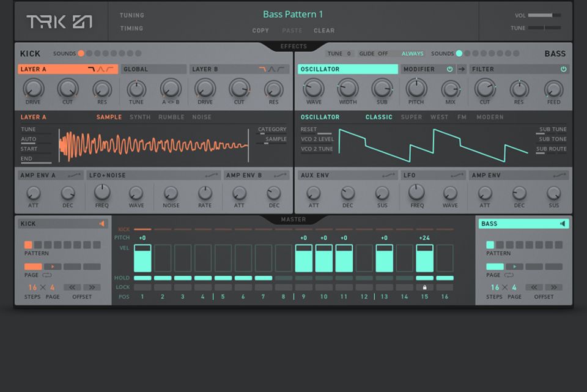
Task: Toggle the Filter section power button
Action: 563,69
